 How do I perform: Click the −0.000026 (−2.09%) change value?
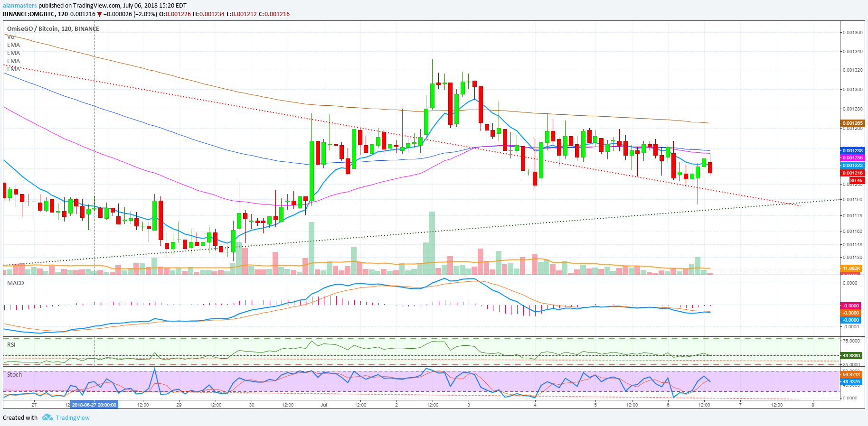coord(130,14)
